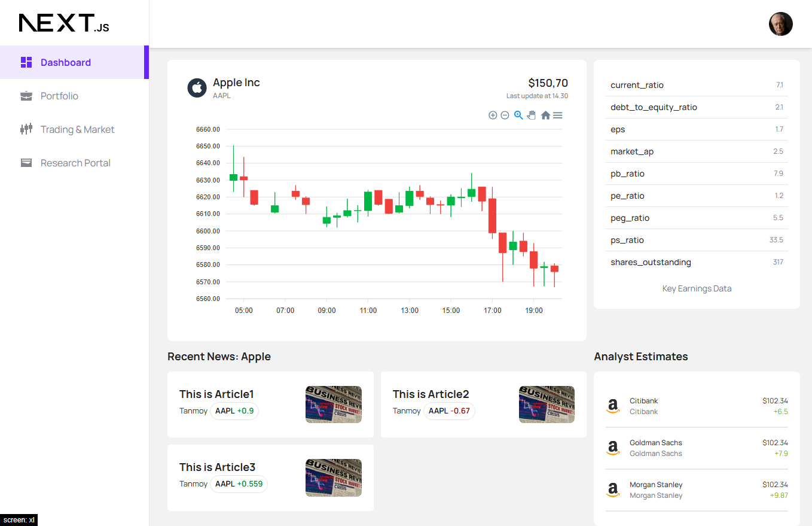Click the $150,70 stock price
Viewport: 812px width, 526px height.
pyautogui.click(x=548, y=83)
